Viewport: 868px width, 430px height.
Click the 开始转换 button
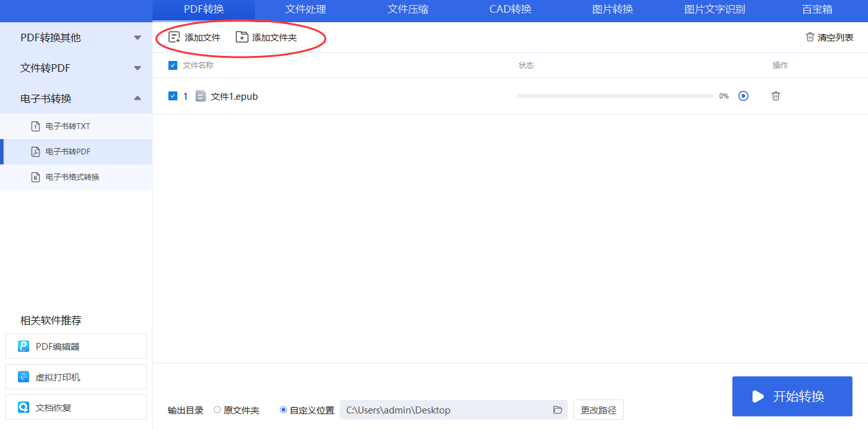pos(792,396)
